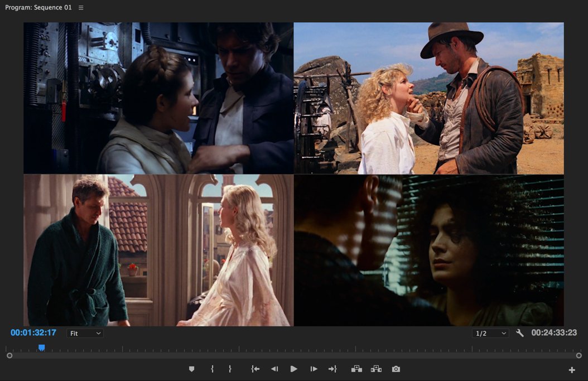Step back one frame
Screen dimensions: 588x381
coord(274,369)
